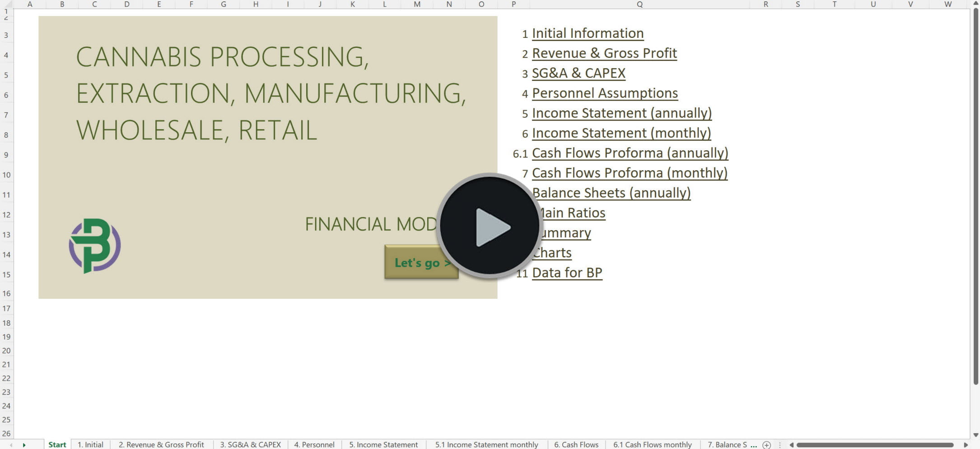980x449 pixels.
Task: Click the ellipsis on the Balance S tab
Action: point(753,445)
